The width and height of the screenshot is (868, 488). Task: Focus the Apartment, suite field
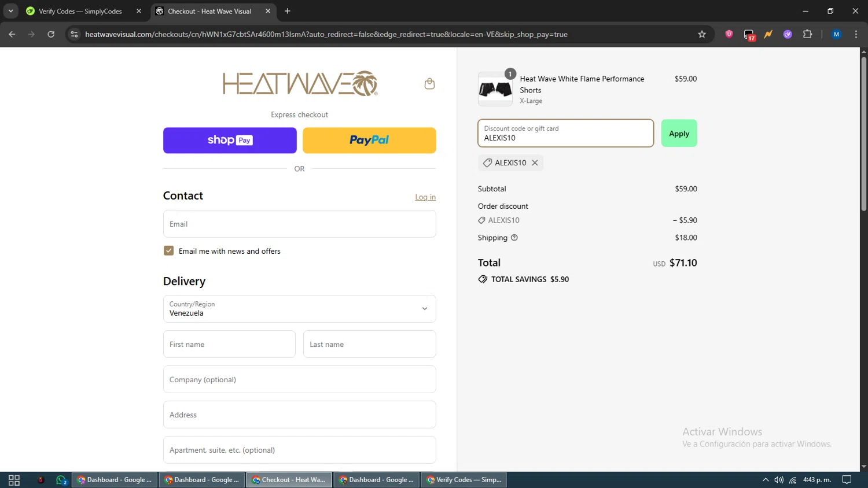(x=299, y=450)
